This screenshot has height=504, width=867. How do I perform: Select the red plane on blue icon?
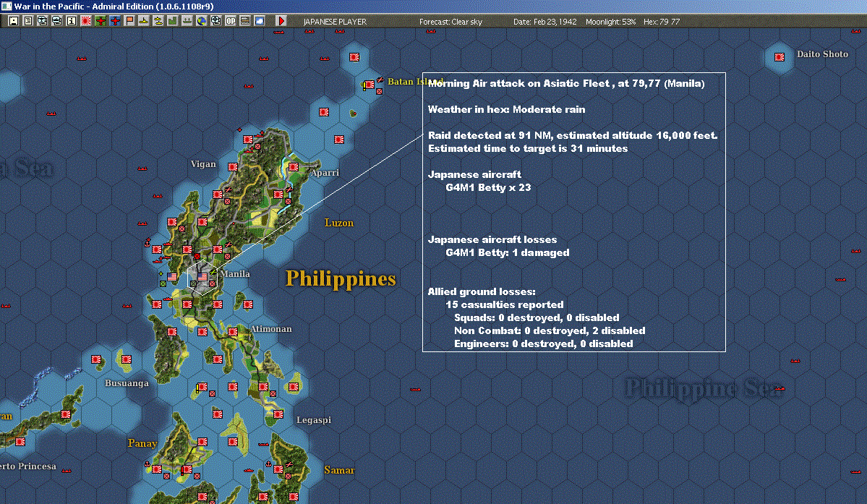tap(114, 21)
